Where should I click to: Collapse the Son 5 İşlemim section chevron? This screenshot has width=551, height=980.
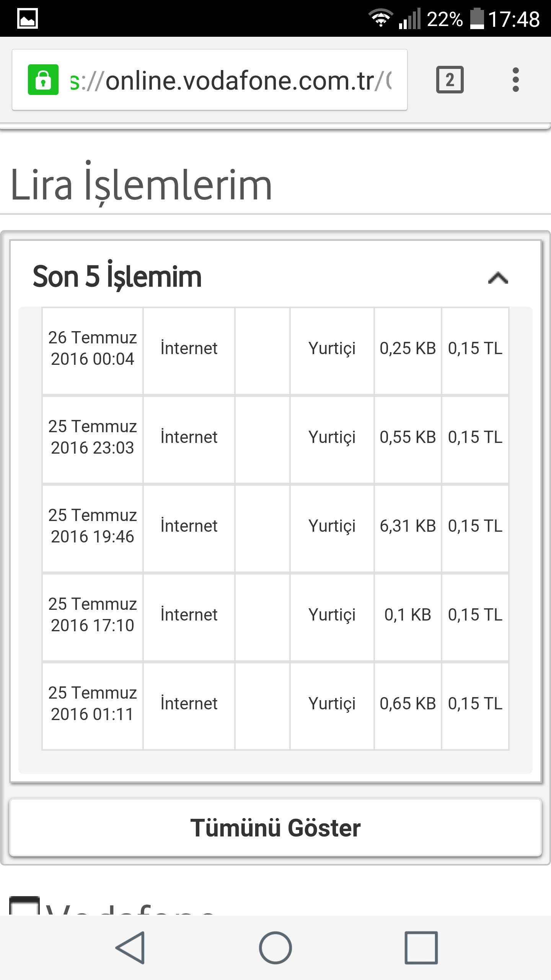498,278
